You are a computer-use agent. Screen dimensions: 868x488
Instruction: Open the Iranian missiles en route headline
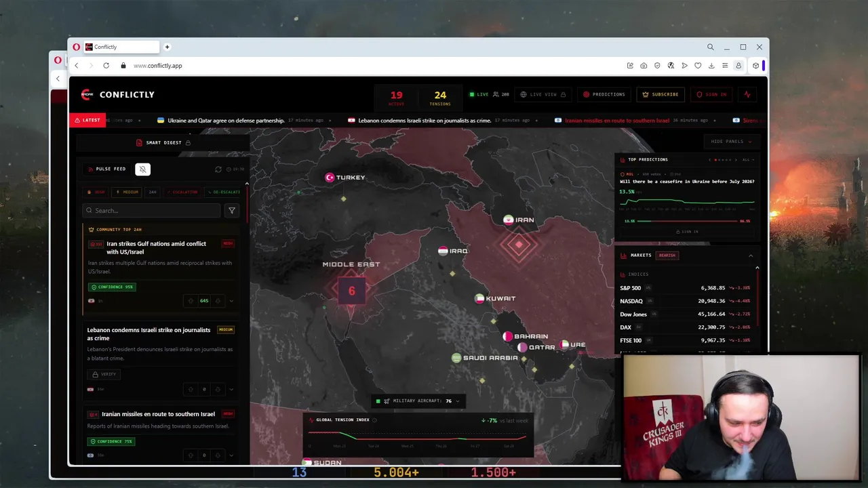[x=158, y=414]
